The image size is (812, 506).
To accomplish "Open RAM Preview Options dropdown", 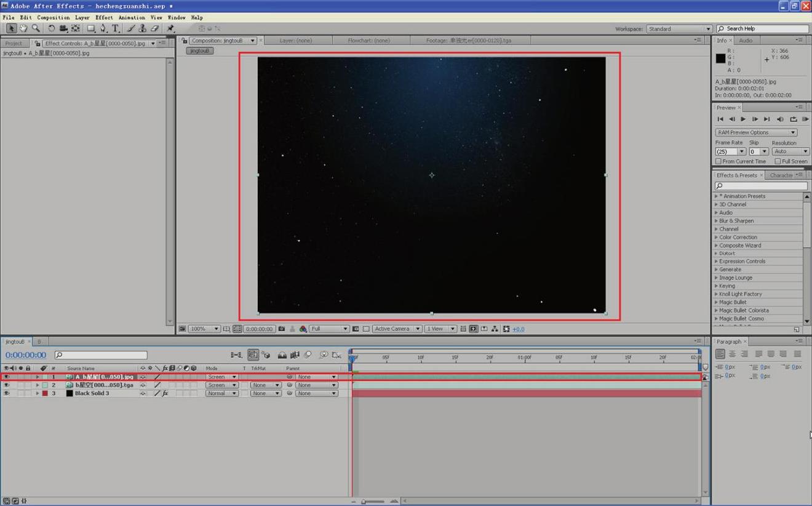I will click(756, 132).
